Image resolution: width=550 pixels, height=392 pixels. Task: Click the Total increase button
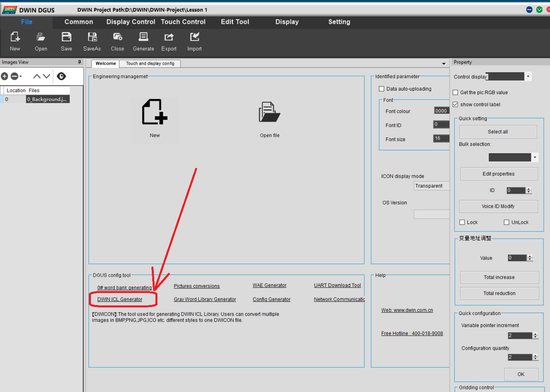coord(499,277)
